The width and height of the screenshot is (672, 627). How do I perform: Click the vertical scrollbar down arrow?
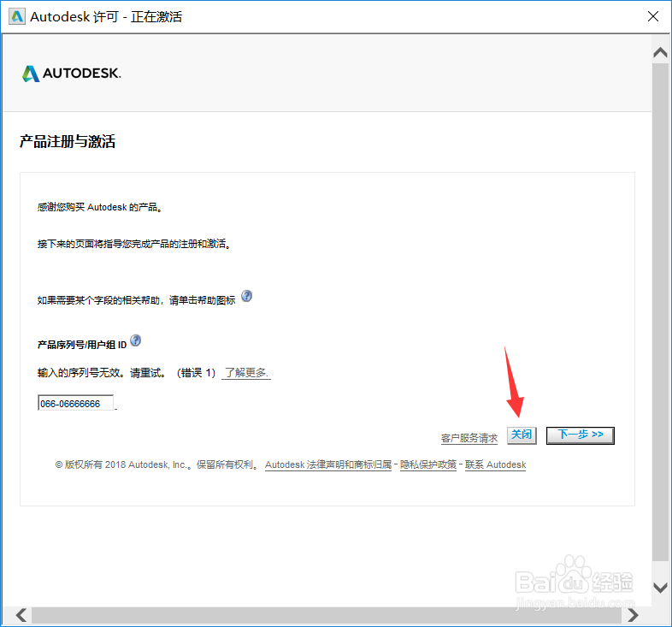(660, 588)
